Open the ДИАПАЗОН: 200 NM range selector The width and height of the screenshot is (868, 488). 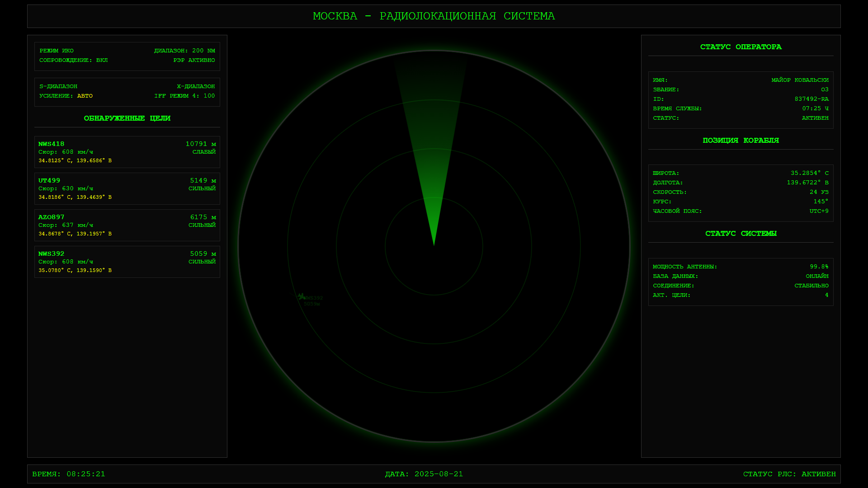184,50
